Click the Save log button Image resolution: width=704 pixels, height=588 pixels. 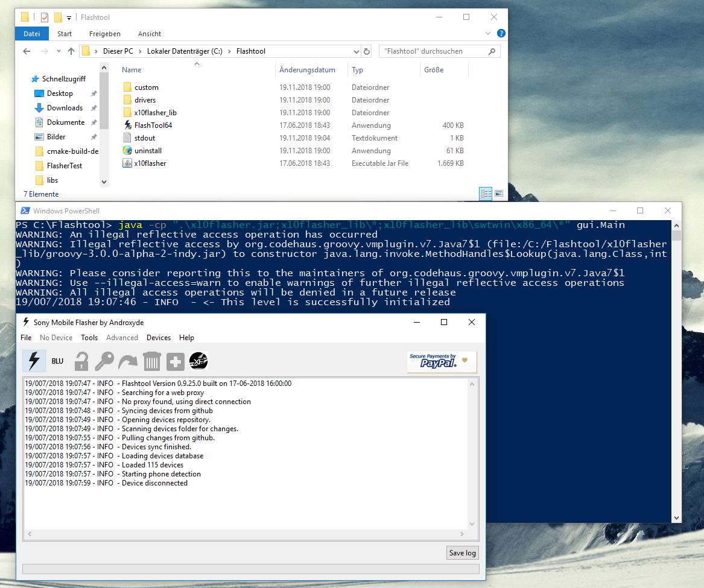[463, 553]
